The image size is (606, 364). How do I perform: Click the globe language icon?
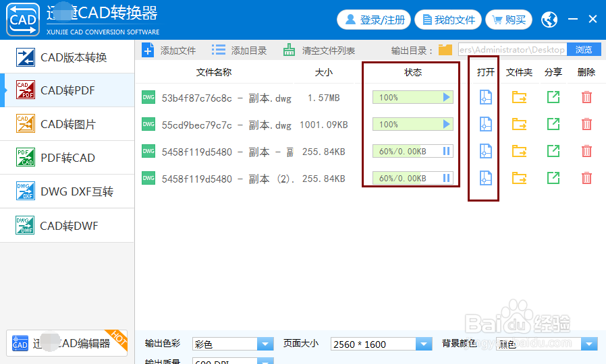(x=549, y=20)
